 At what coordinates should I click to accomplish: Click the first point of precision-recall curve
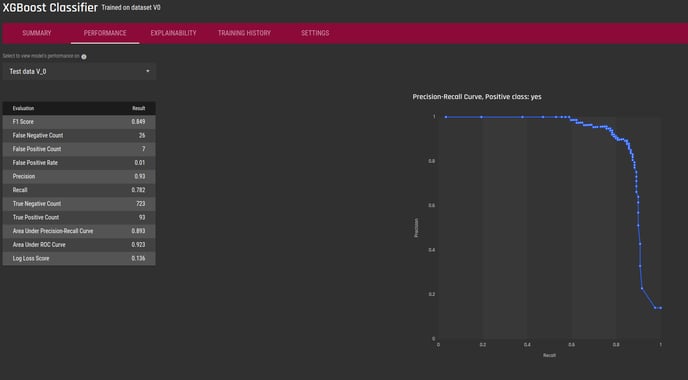pyautogui.click(x=446, y=117)
